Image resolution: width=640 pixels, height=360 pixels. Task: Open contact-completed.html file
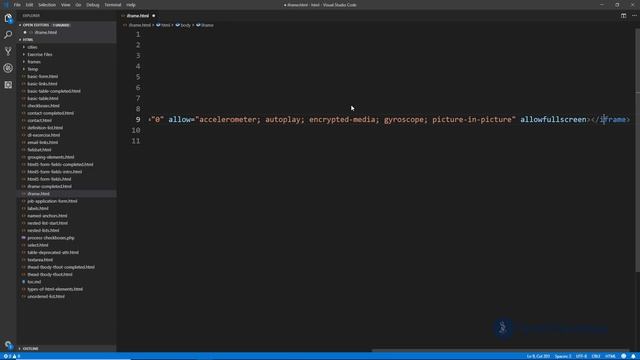tap(51, 113)
